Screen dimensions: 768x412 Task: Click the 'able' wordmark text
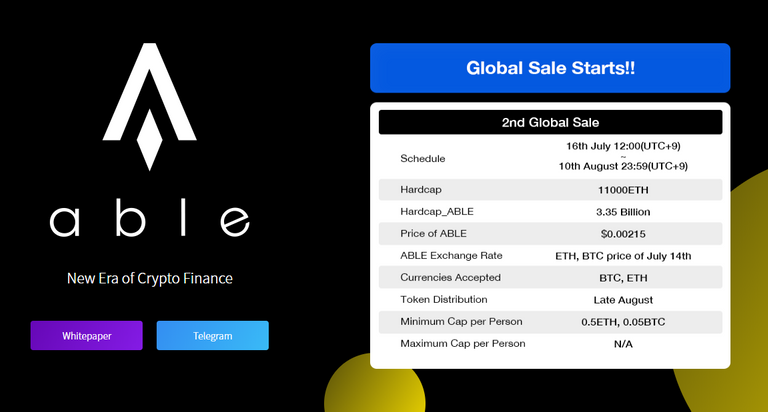point(149,218)
